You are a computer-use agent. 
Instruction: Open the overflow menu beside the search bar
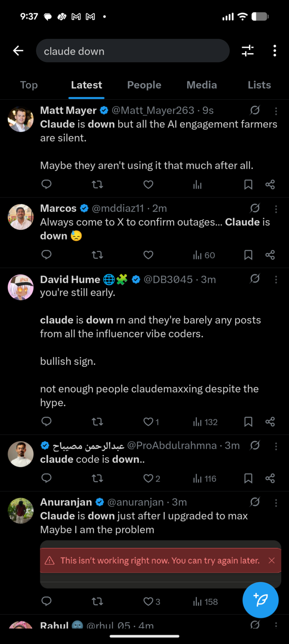pyautogui.click(x=274, y=50)
